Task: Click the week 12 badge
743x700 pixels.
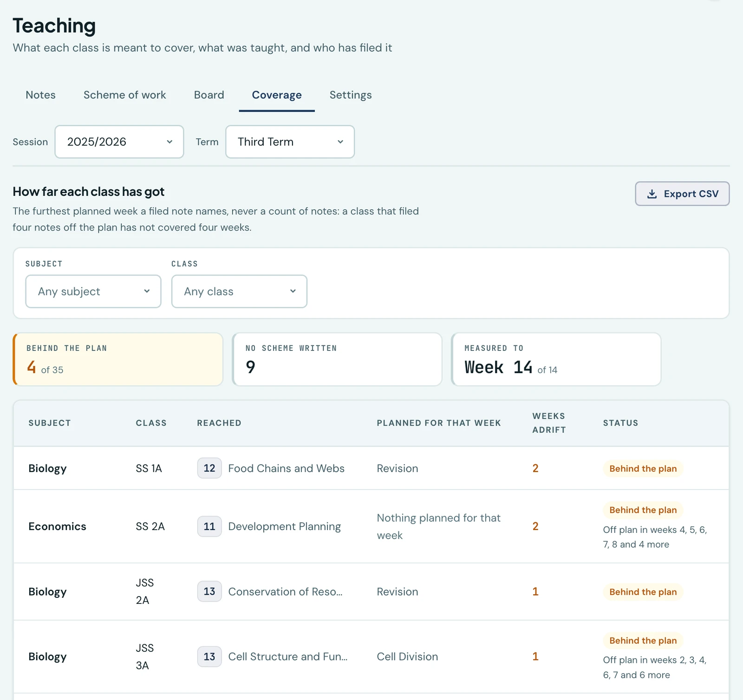Action: (209, 468)
